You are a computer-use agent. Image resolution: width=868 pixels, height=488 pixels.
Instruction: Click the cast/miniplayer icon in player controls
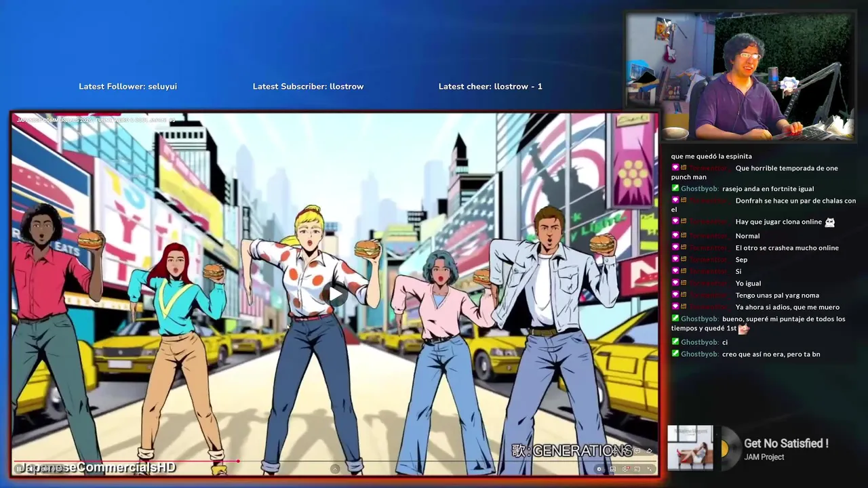click(x=637, y=469)
